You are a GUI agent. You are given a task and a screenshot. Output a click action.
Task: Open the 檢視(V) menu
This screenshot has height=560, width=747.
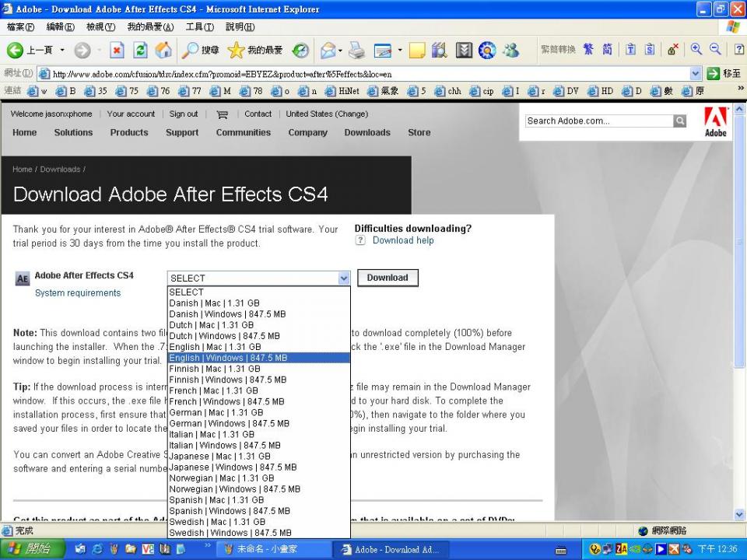click(x=100, y=27)
